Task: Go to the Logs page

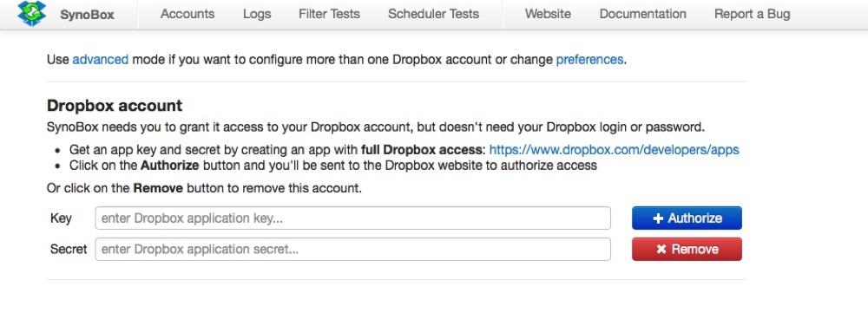Action: click(x=257, y=14)
